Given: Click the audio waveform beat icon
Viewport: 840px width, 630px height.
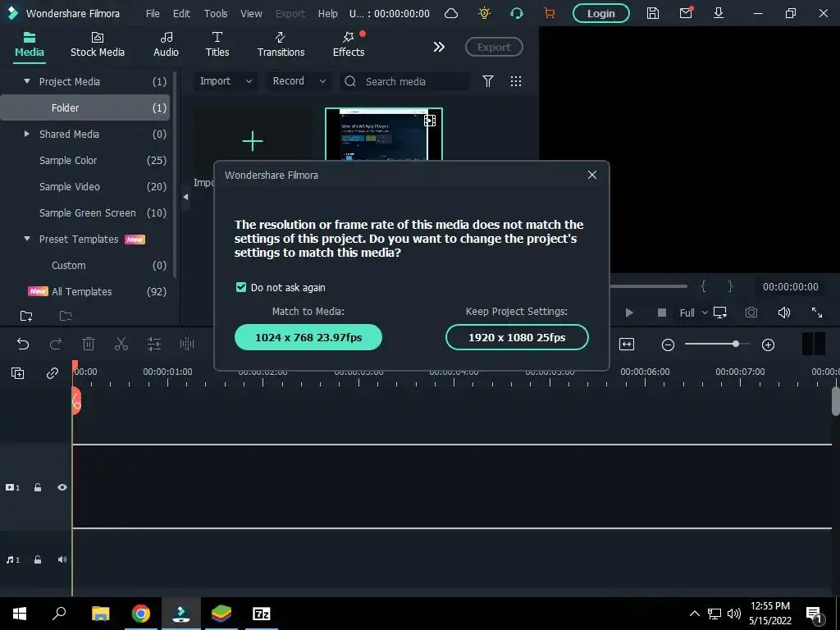Looking at the screenshot, I should pyautogui.click(x=187, y=344).
